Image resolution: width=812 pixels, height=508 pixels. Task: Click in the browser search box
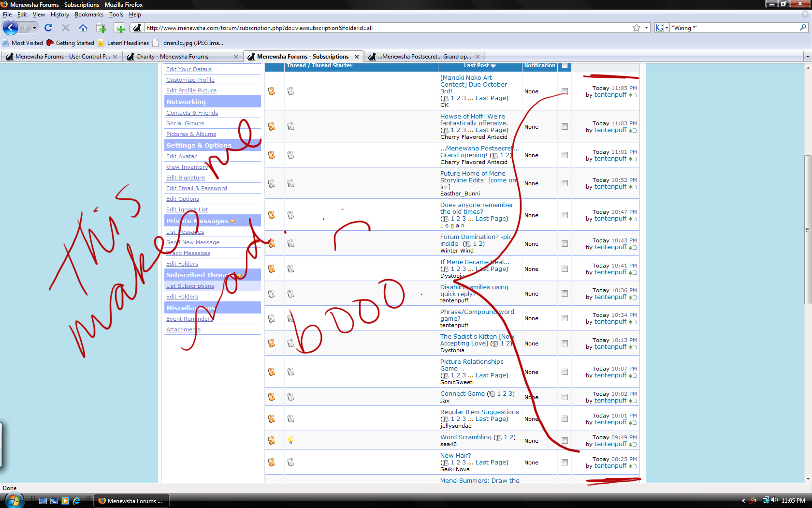(735, 28)
